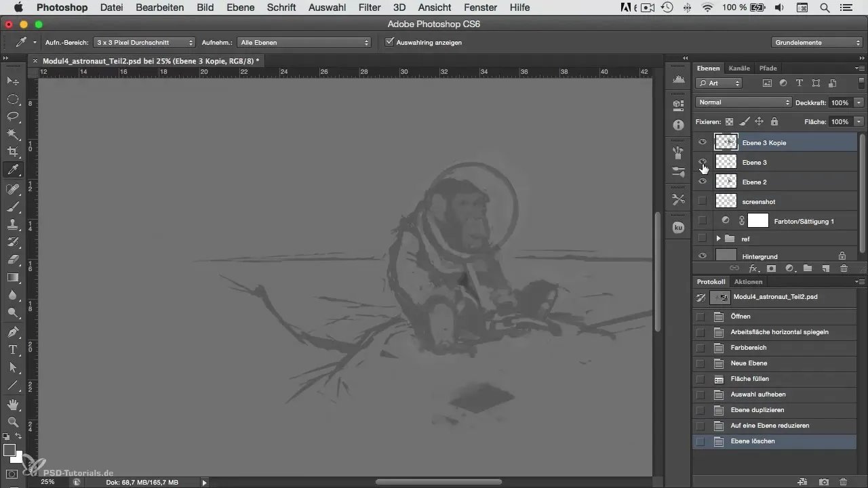Viewport: 868px width, 488px height.
Task: Select the History Brush tool
Action: click(x=12, y=242)
